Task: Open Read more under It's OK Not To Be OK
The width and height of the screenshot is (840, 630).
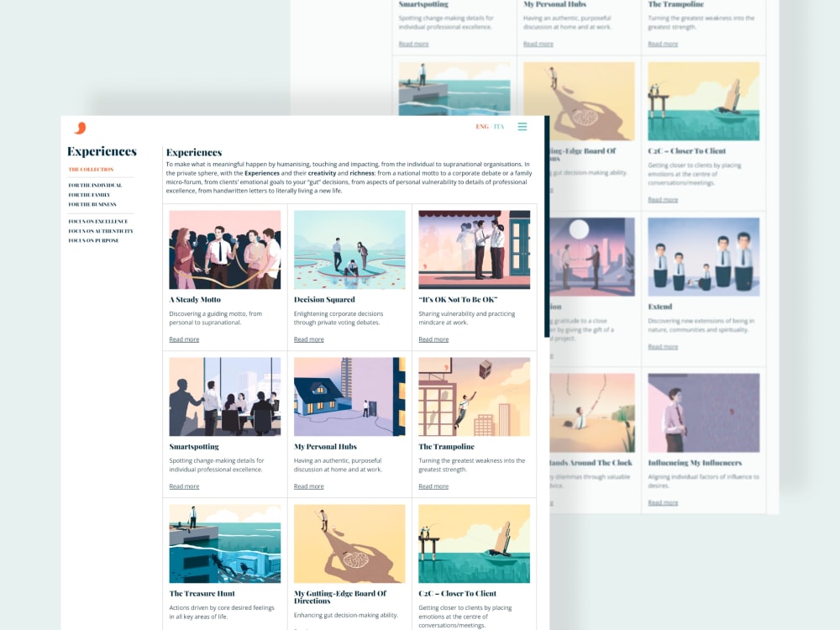Action: [434, 339]
